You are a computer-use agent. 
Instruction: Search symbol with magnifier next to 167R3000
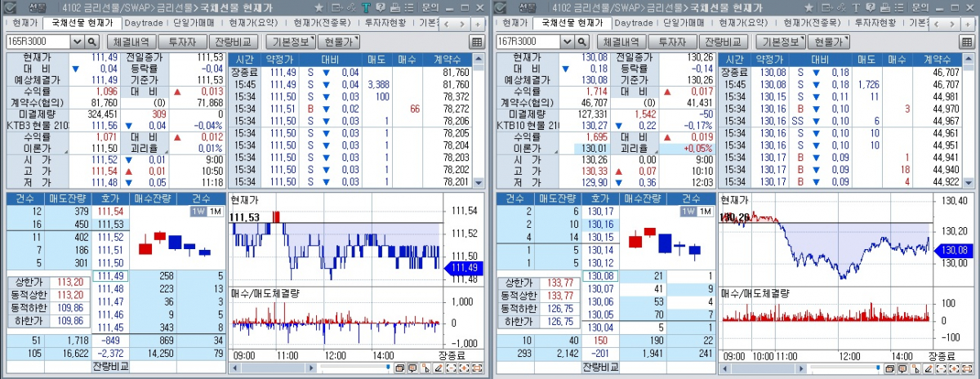click(x=581, y=41)
